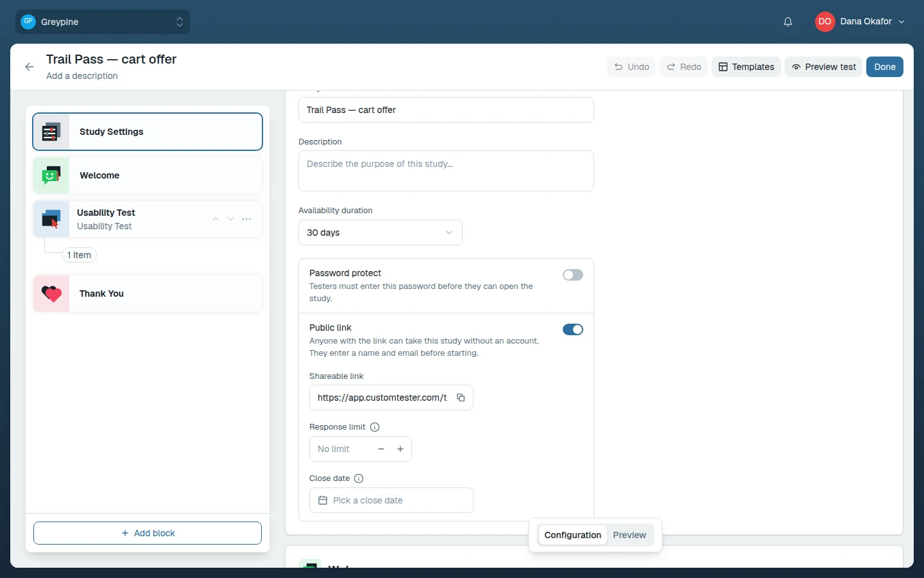Switch to the Preview tab
This screenshot has width=924, height=578.
[629, 535]
